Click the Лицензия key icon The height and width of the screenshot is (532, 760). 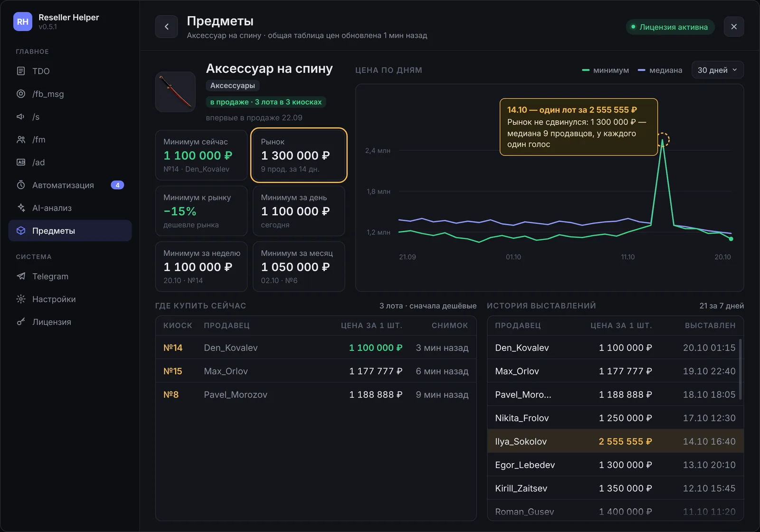click(21, 322)
